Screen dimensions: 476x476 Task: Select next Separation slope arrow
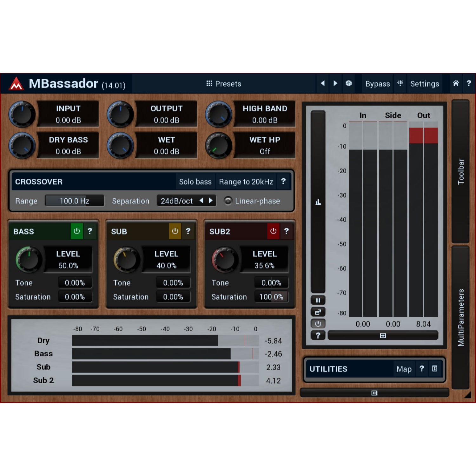(x=210, y=201)
